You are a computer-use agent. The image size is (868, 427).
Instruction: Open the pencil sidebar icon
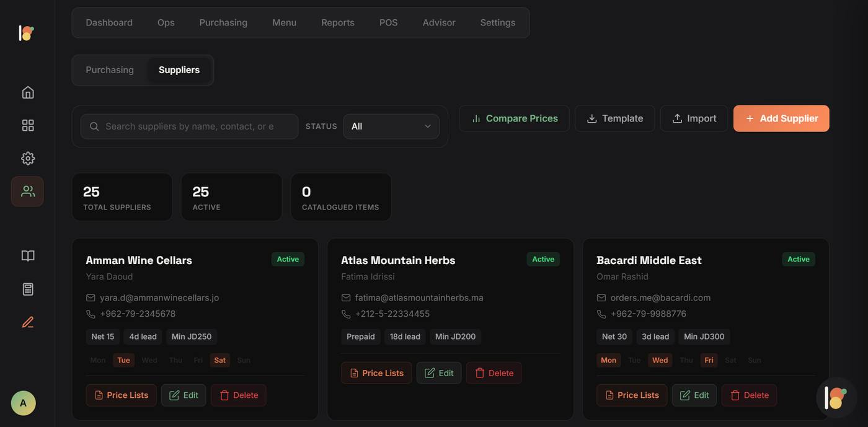click(28, 322)
